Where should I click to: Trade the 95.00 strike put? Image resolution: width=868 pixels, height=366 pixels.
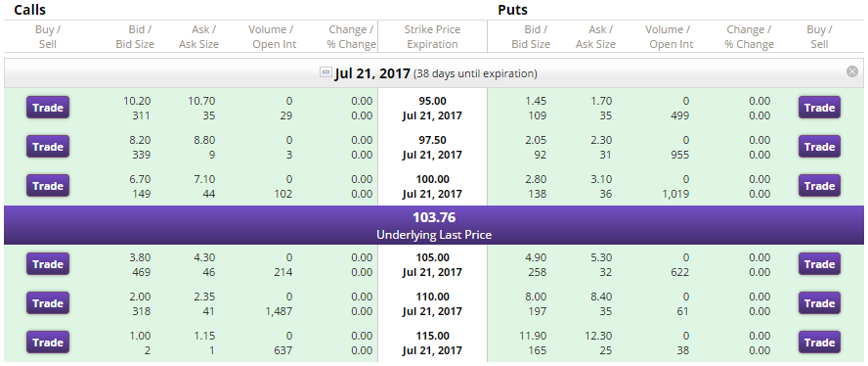[x=819, y=108]
